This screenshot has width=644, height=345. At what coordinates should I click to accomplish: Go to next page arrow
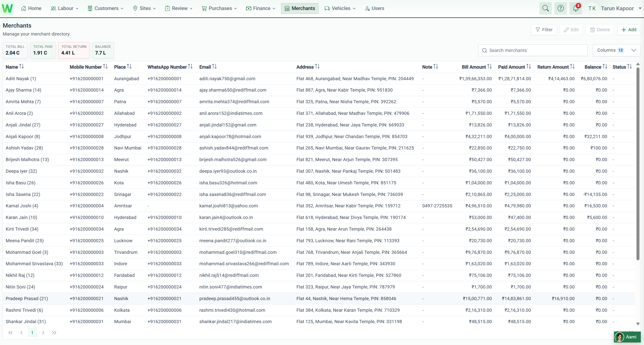coord(43,332)
